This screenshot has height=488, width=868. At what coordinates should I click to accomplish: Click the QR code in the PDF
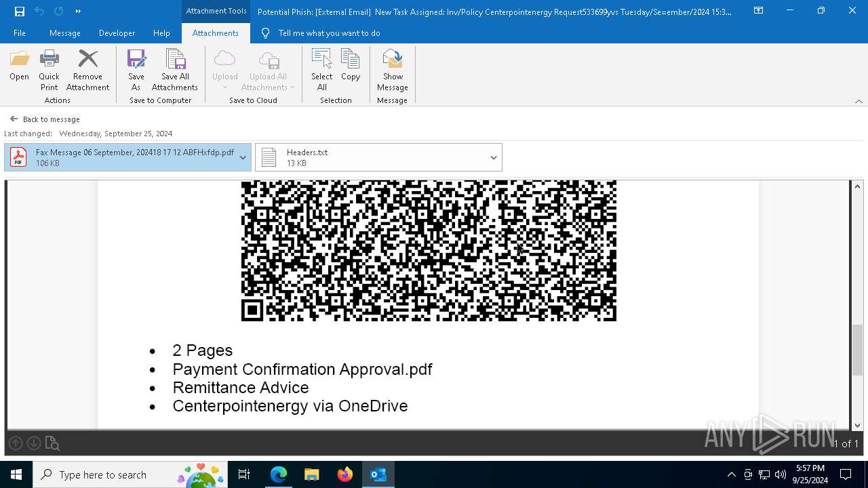(x=429, y=251)
